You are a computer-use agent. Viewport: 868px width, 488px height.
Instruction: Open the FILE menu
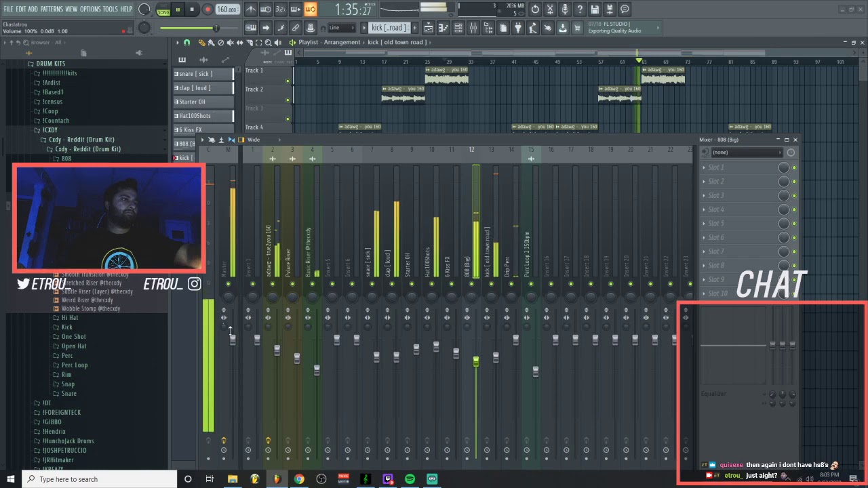(8, 9)
